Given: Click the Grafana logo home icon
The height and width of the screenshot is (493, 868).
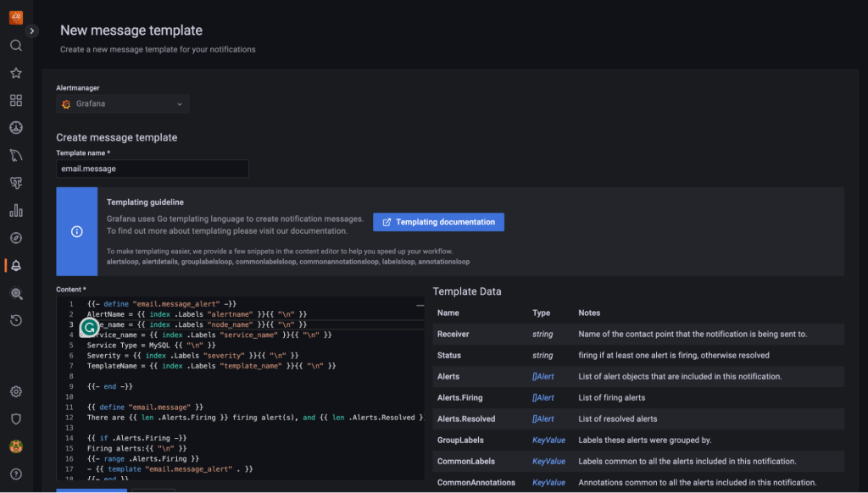Looking at the screenshot, I should click(x=15, y=17).
